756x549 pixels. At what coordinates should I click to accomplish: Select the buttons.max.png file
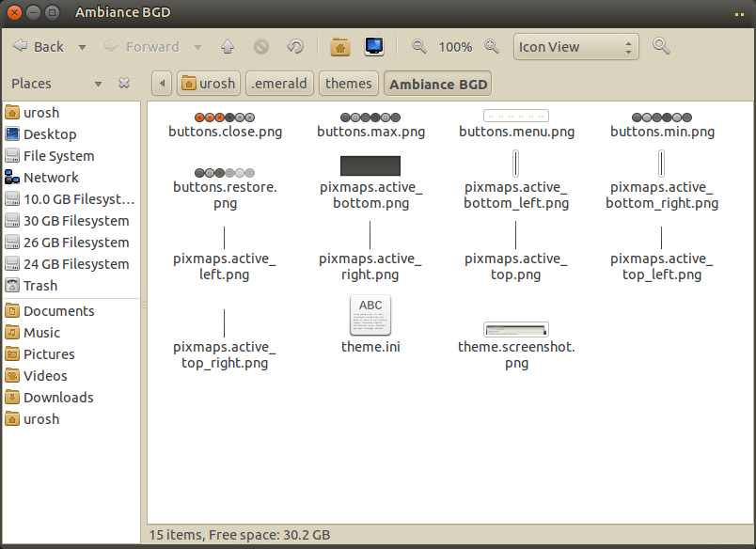click(370, 125)
